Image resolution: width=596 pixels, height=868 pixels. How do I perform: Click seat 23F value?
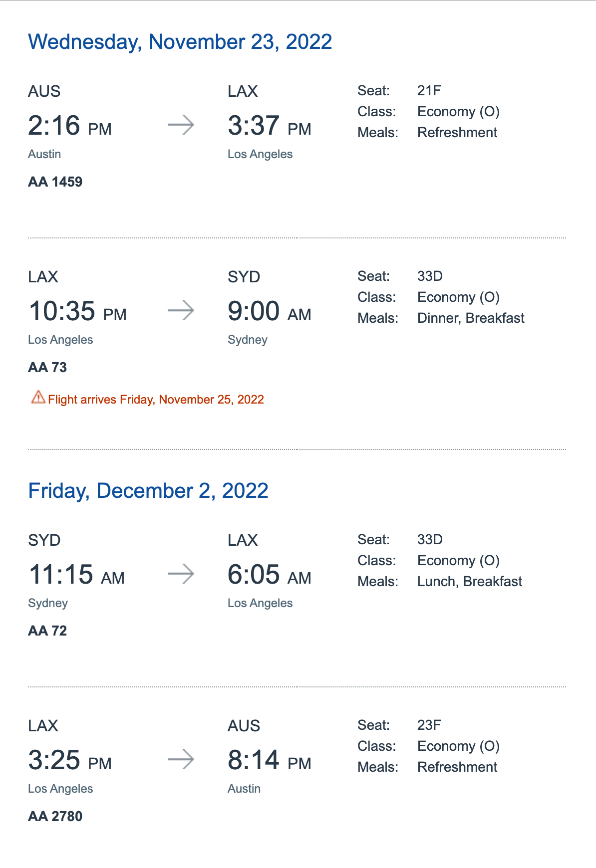tap(429, 725)
